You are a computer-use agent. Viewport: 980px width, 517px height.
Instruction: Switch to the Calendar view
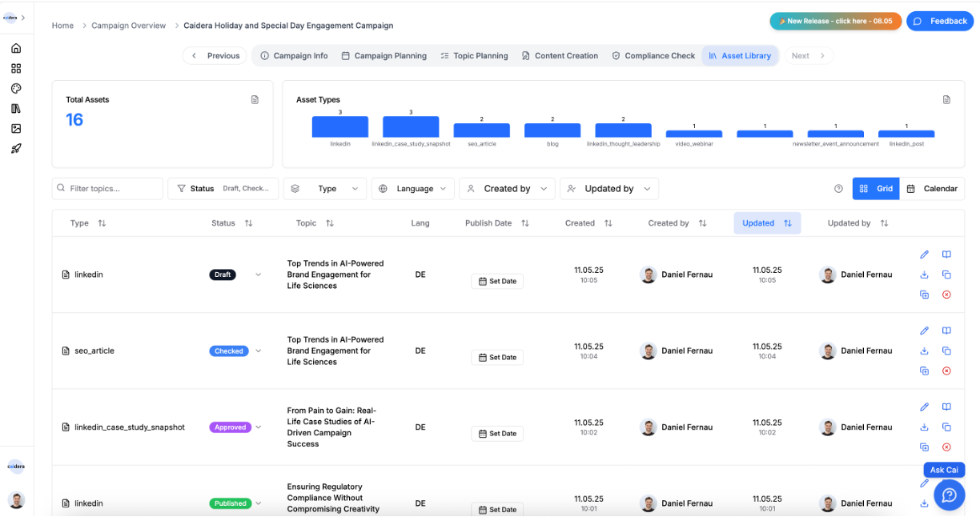coord(934,188)
